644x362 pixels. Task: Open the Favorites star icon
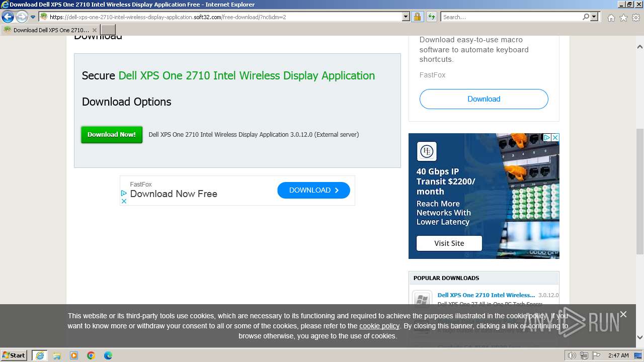[623, 18]
